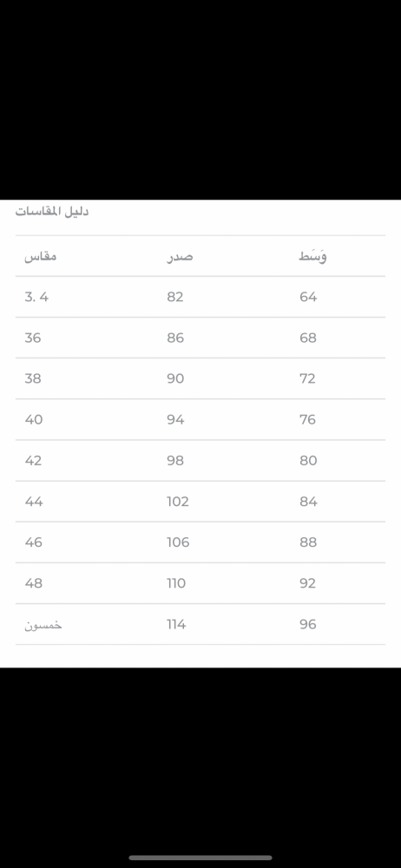This screenshot has height=868, width=401.
Task: Tap waist value 68
Action: [308, 338]
